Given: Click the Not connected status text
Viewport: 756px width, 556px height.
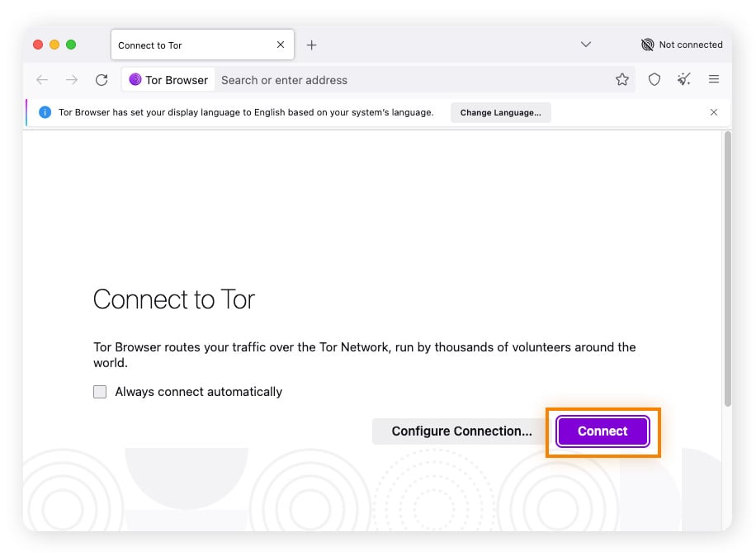Looking at the screenshot, I should (x=691, y=45).
